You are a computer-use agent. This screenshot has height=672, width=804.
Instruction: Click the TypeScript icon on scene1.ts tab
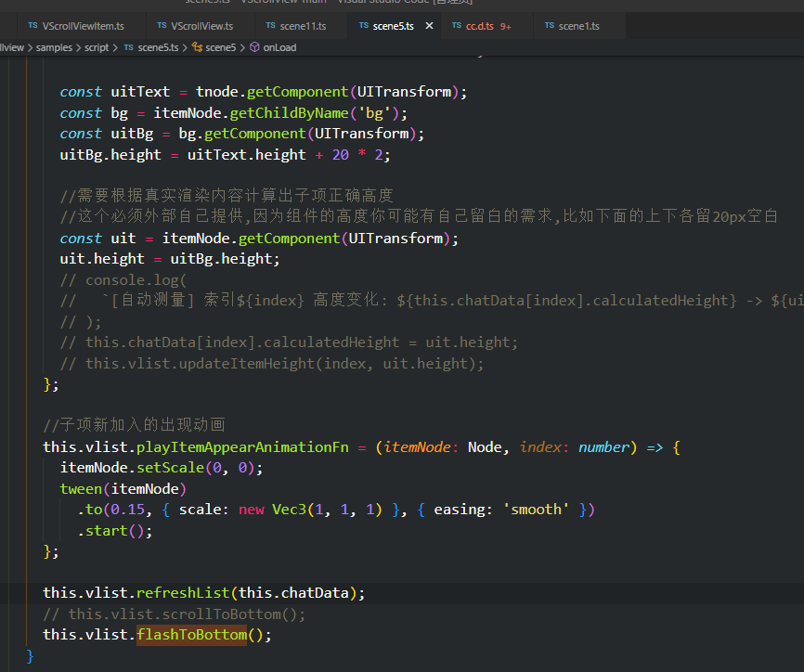pos(550,26)
